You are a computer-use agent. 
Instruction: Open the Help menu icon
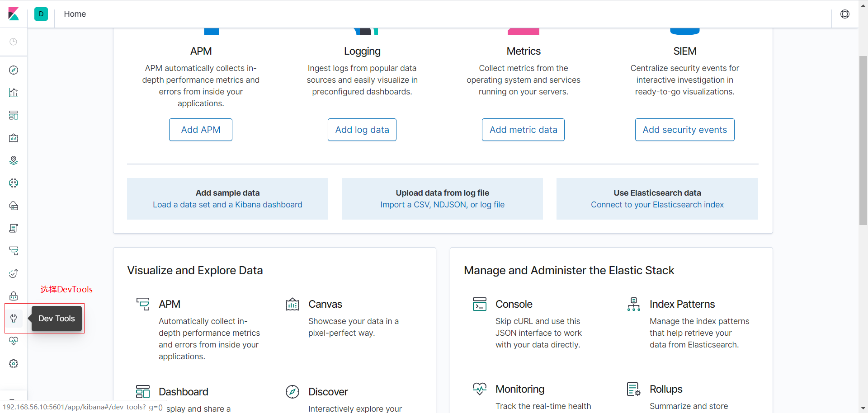844,14
